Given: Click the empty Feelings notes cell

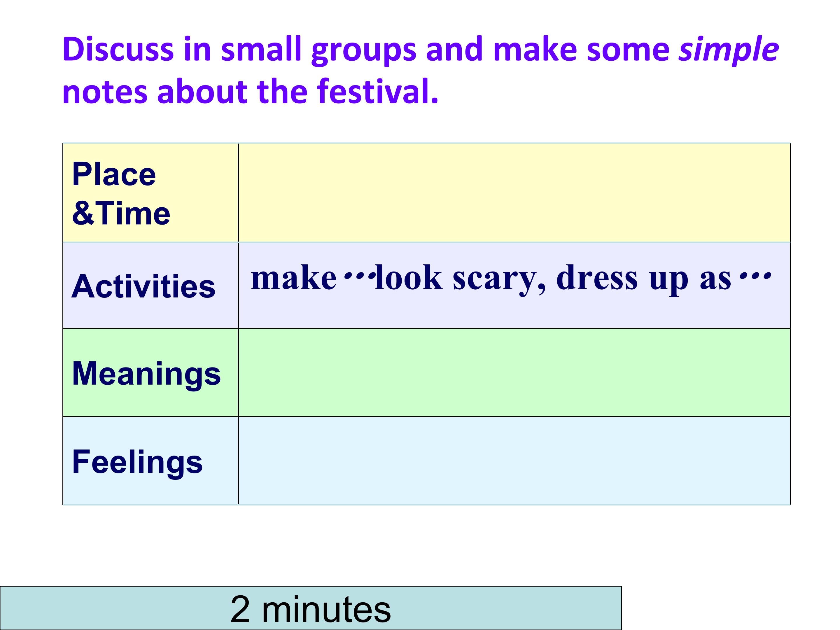Looking at the screenshot, I should pos(514,461).
